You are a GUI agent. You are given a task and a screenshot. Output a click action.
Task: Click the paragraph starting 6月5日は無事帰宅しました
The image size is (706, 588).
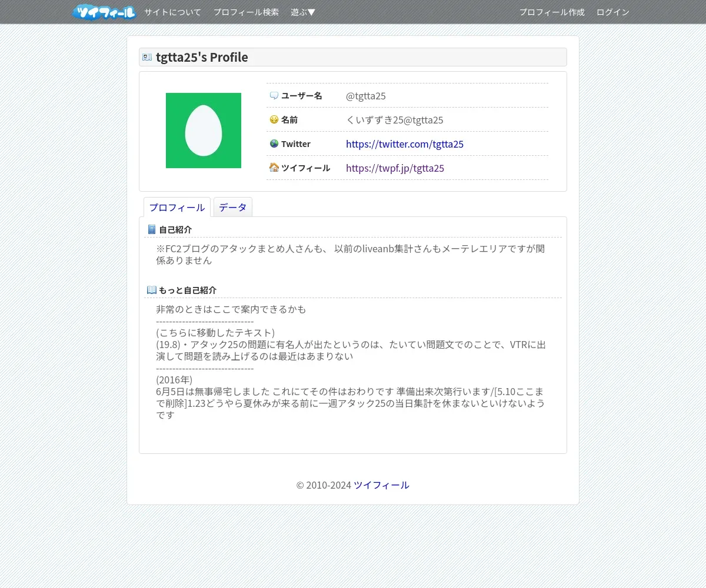[x=351, y=403]
